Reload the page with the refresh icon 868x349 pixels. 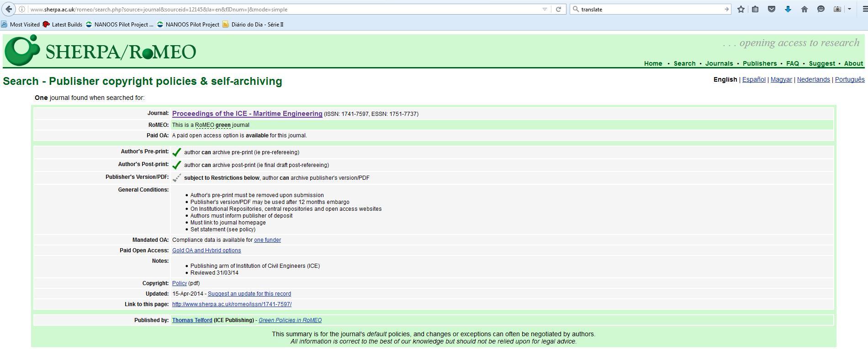pyautogui.click(x=558, y=9)
